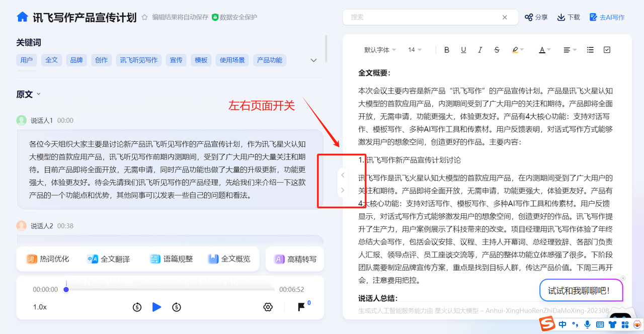Click the 说话人总结 heading
The image size is (644, 334).
tap(377, 298)
